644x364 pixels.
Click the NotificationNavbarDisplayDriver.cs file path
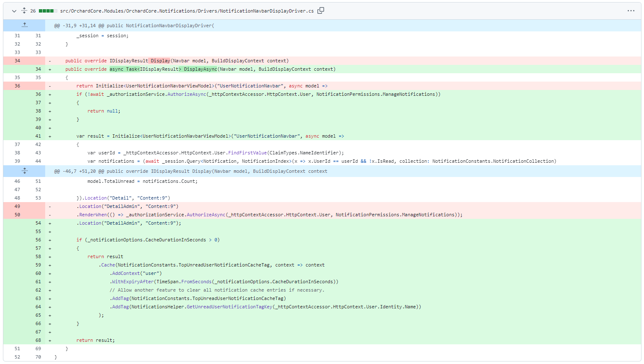(x=187, y=11)
